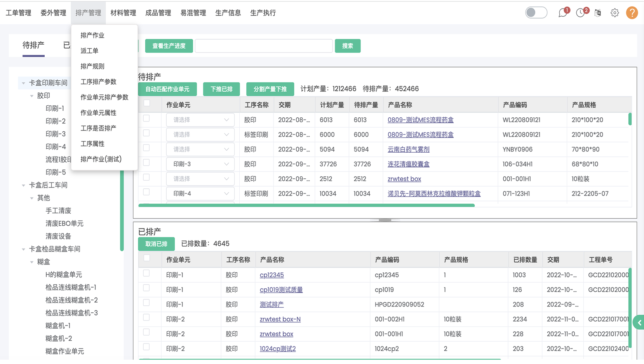Viewport: 644px width, 364px height.
Task: Open the settings gear icon
Action: tap(614, 13)
